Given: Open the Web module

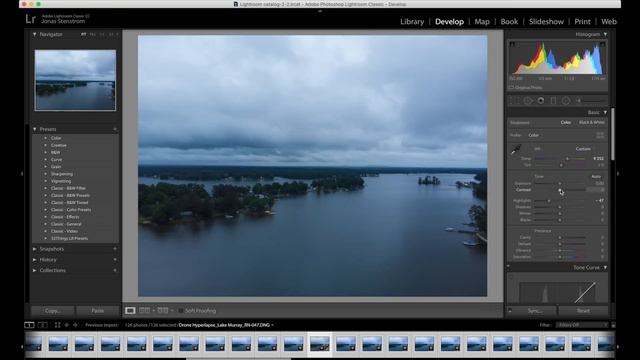Looking at the screenshot, I should (x=609, y=22).
